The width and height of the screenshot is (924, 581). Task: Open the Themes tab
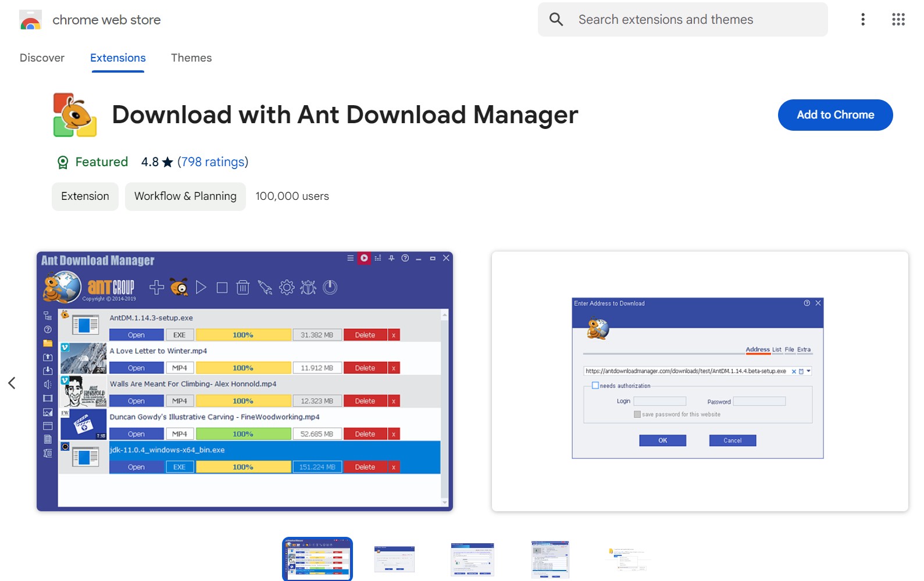click(x=191, y=58)
